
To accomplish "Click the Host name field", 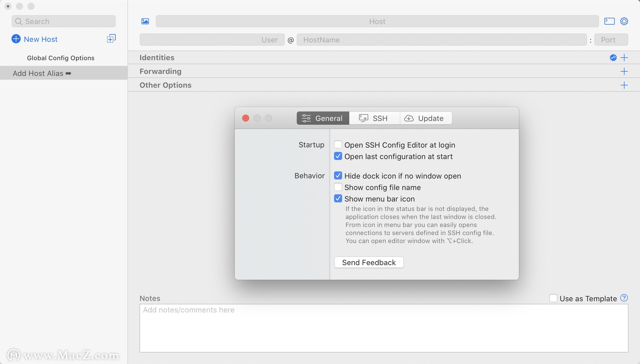I will pos(377,21).
